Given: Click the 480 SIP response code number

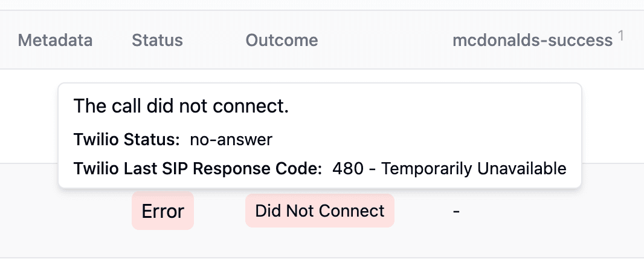Looking at the screenshot, I should click(x=348, y=168).
